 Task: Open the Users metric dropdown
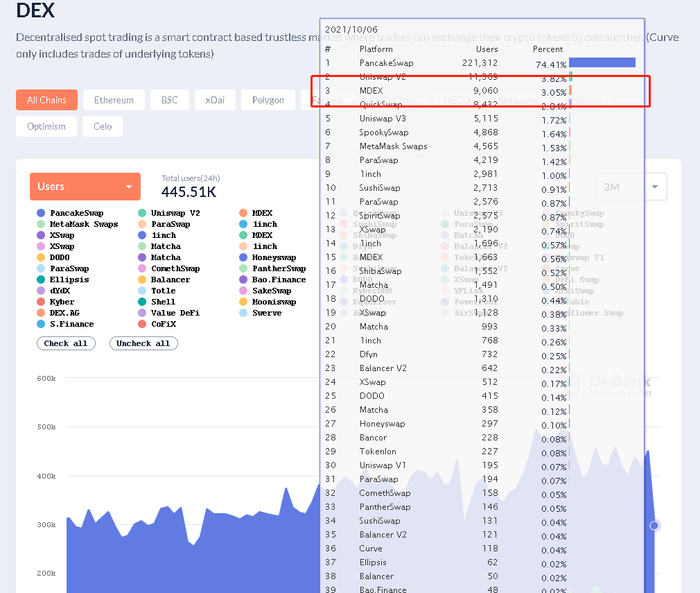tap(85, 187)
